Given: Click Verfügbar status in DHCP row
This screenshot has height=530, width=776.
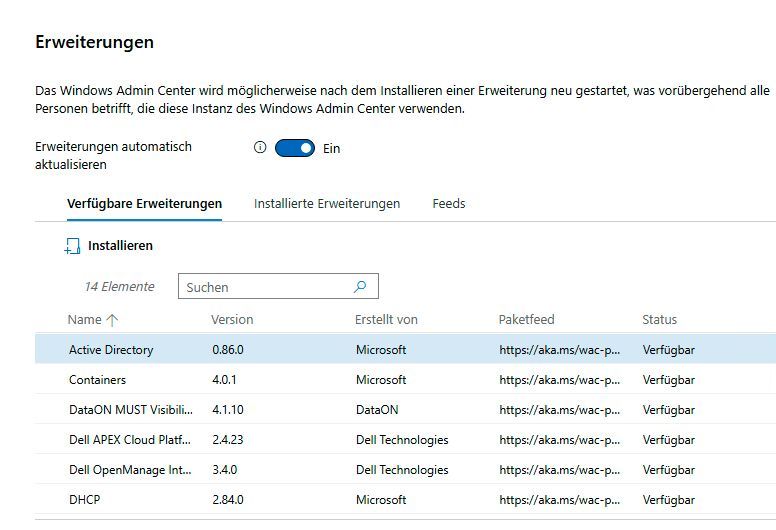Looking at the screenshot, I should pyautogui.click(x=669, y=500).
